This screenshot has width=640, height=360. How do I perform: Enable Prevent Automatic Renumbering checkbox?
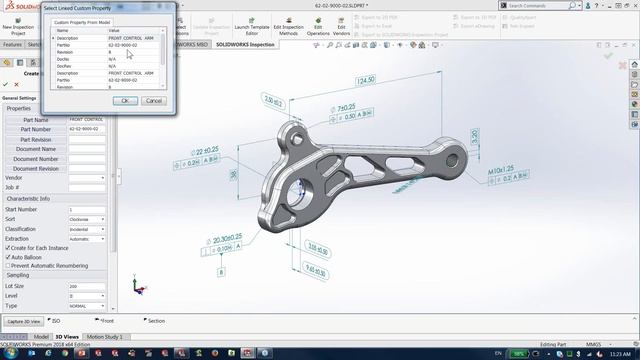(8, 266)
